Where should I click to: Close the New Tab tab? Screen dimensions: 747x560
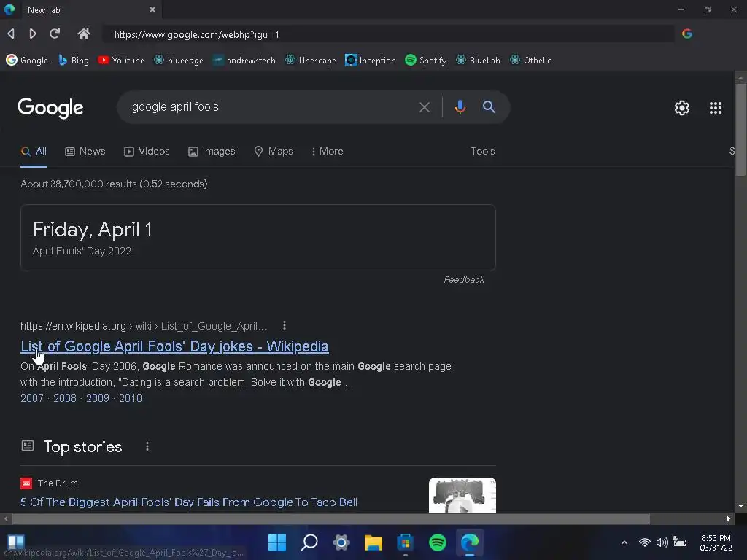point(152,9)
